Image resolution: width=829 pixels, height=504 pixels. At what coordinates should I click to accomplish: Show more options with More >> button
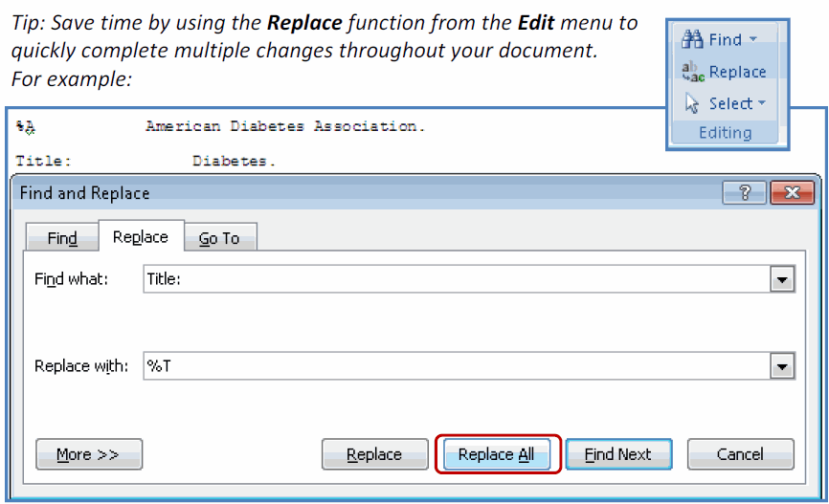point(89,454)
